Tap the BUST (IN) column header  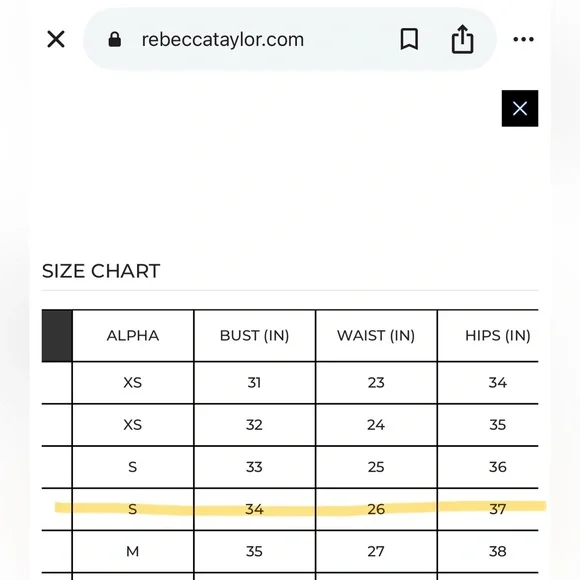point(254,335)
